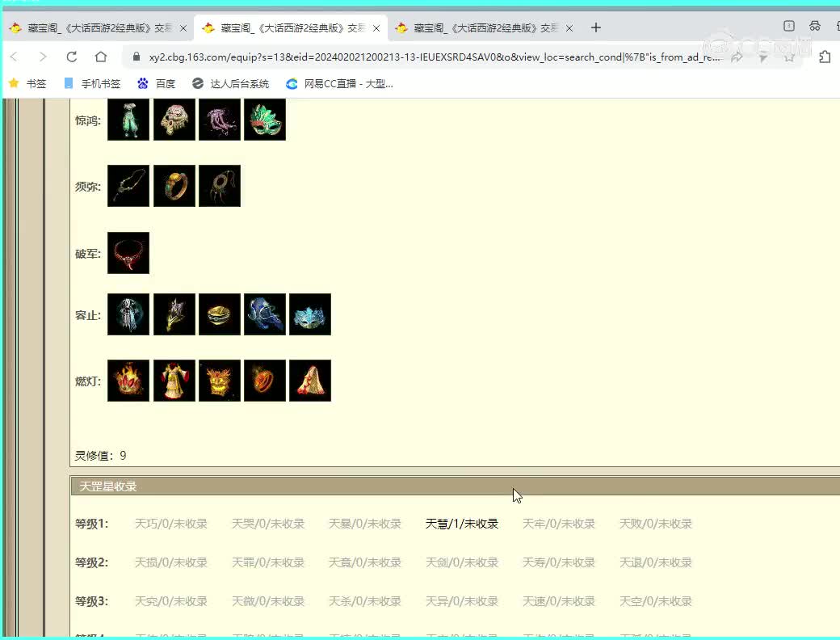This screenshot has height=640, width=840.
Task: Click the 天微/0/未收录 entry
Action: pyautogui.click(x=268, y=601)
